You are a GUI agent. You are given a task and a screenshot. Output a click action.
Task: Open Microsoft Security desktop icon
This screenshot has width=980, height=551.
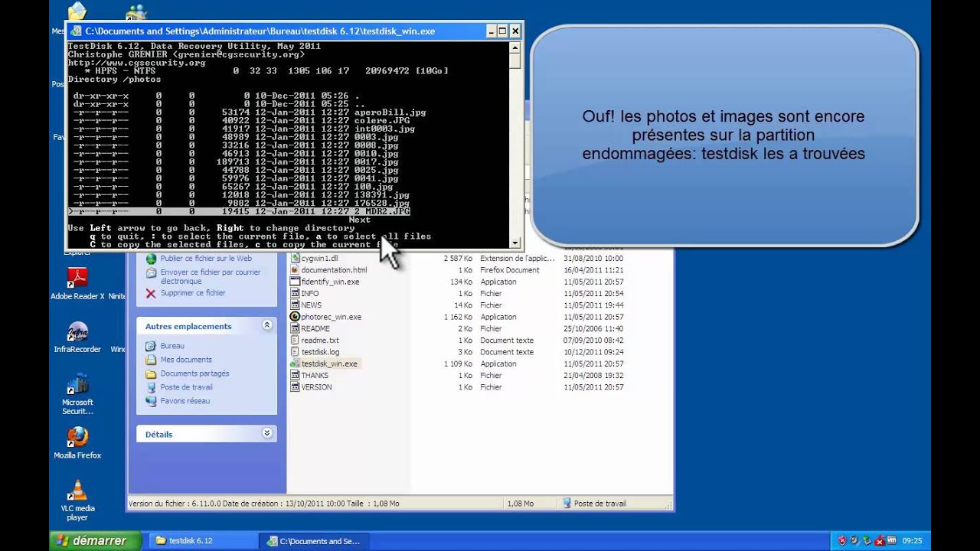pyautogui.click(x=77, y=384)
